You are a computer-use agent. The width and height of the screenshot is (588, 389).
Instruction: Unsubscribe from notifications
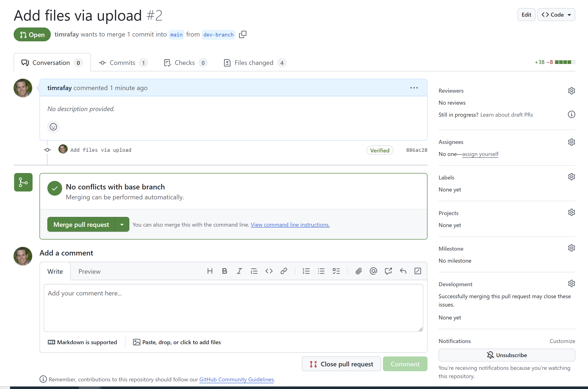(x=506, y=355)
